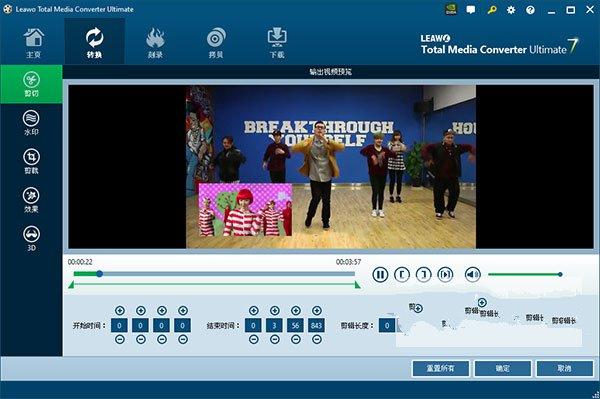Click the key registration icon
Screen dimensions: 600x399
[x=492, y=10]
